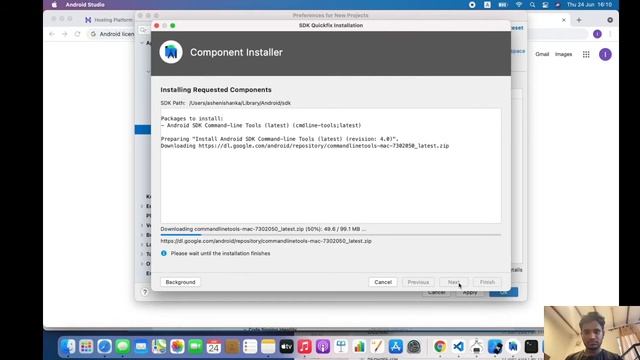Click the installation log text area
The width and height of the screenshot is (640, 360).
331,166
